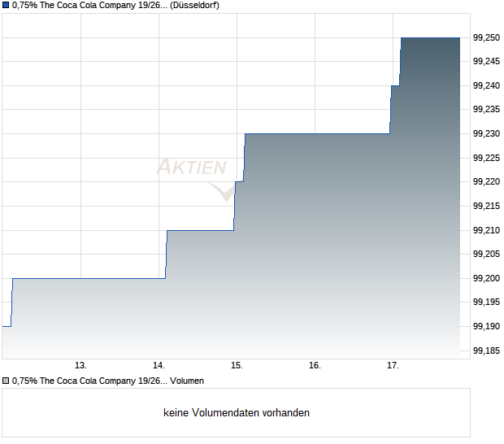Click the 99,185 price axis label

tap(486, 351)
